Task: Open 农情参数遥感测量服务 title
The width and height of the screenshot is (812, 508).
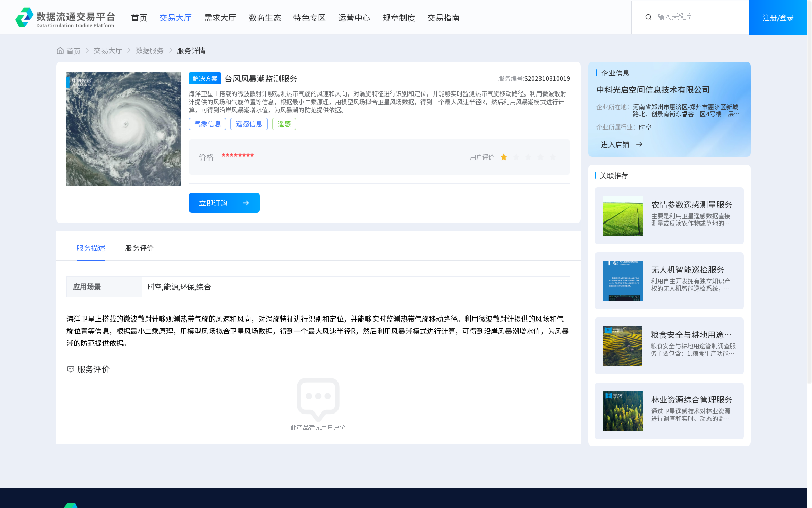Action: [692, 205]
